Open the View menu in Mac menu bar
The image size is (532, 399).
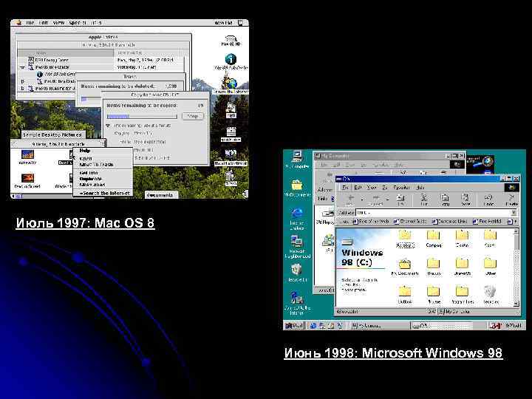point(58,23)
